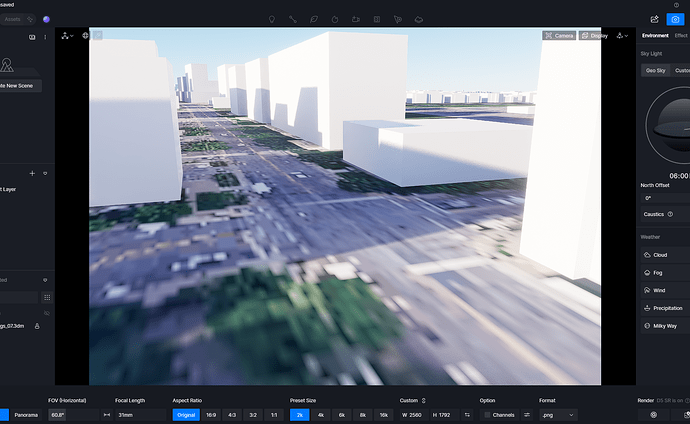Switch to the Environment tab
Viewport: 690px width, 424px height.
click(x=655, y=35)
